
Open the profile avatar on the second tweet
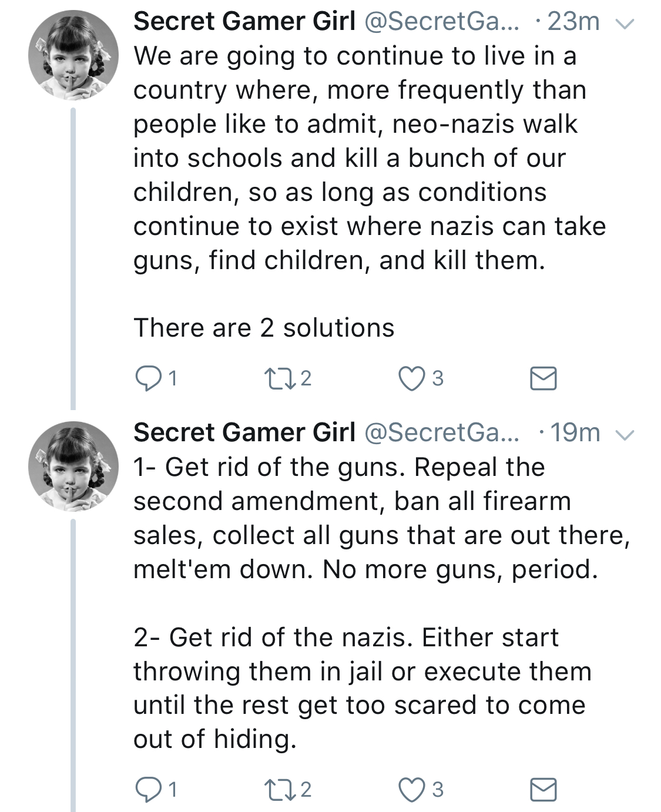[73, 467]
